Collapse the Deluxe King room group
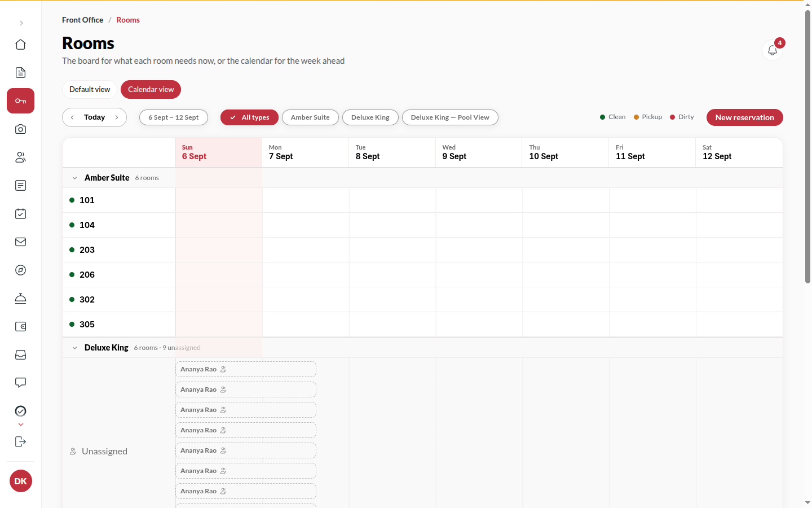This screenshot has height=508, width=812. [x=74, y=348]
